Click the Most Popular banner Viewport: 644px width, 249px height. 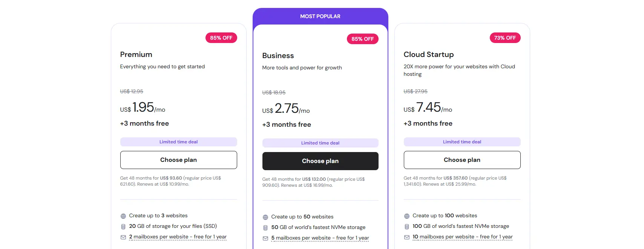coord(320,16)
